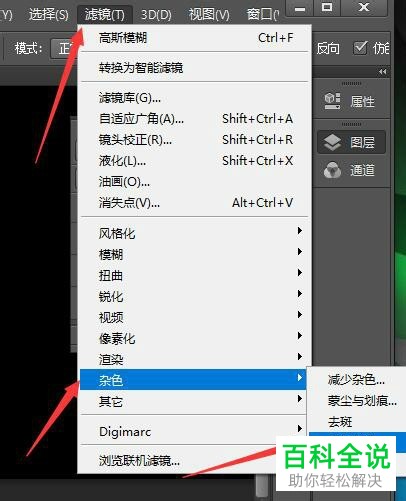Minimize the Photoshop window

tap(300, 8)
